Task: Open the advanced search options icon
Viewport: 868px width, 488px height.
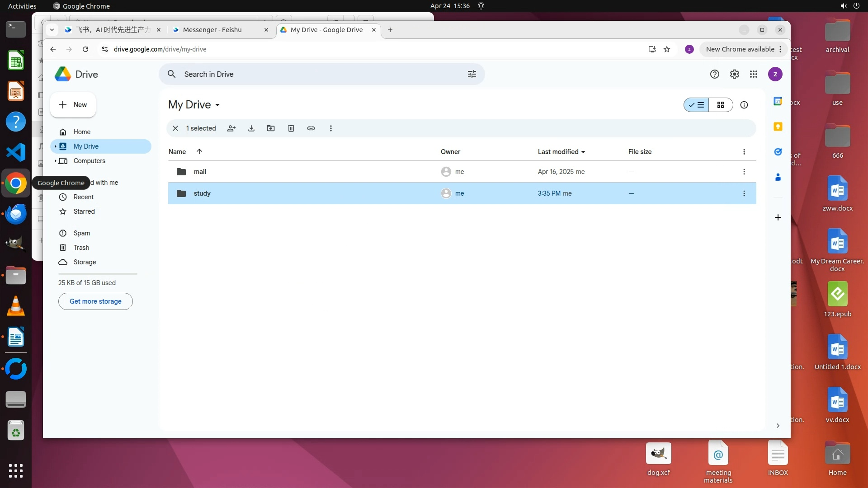Action: 472,74
